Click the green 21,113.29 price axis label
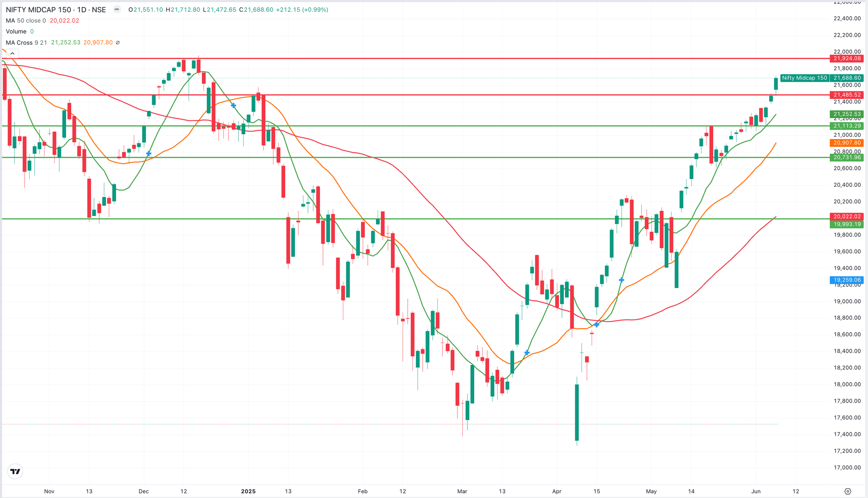868x498 pixels. (846, 126)
